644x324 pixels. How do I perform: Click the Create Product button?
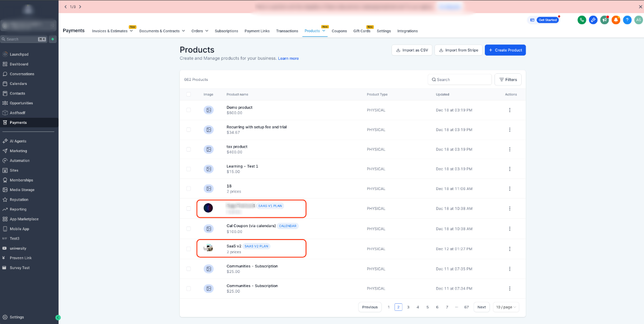(505, 50)
